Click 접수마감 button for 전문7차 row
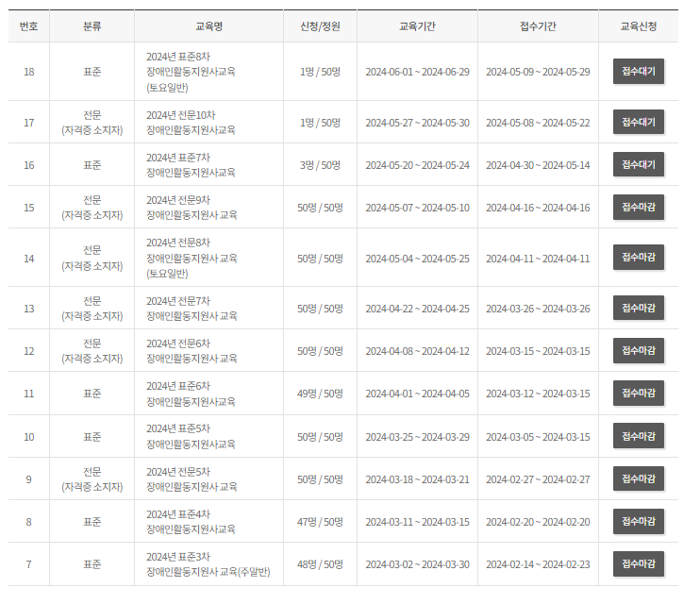Viewport: 700px width, 604px height. click(x=639, y=308)
